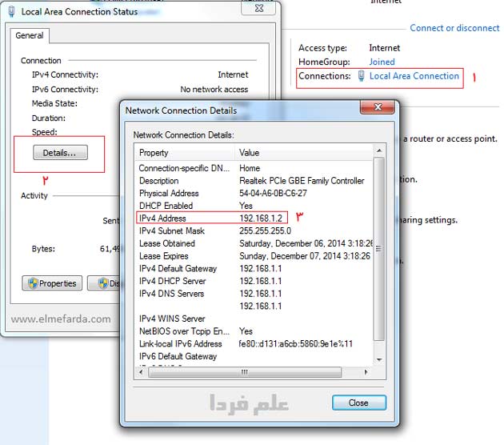Screen dimensions: 504x445
Task: Sort by the Property column header
Action: pos(185,153)
